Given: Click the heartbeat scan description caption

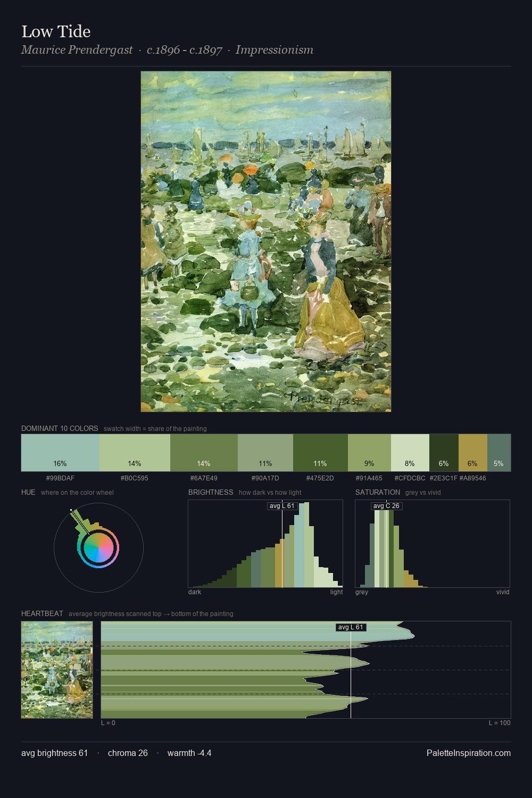Looking at the screenshot, I should click(x=151, y=614).
